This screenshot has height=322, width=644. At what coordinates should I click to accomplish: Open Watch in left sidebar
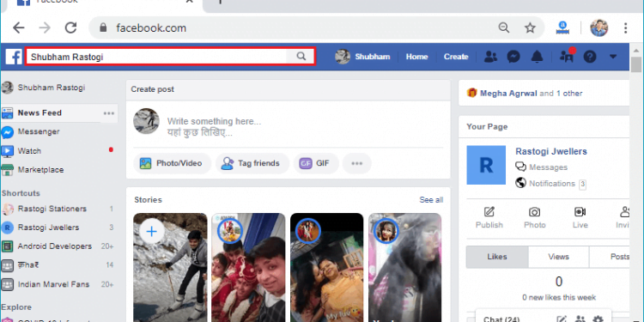(x=21, y=151)
